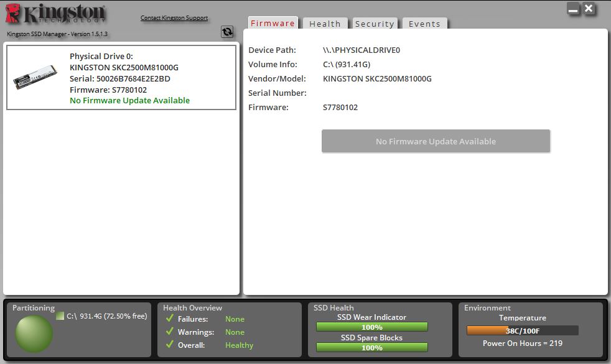Switch to the Health tab
Screen dimensions: 611x364
pos(325,24)
